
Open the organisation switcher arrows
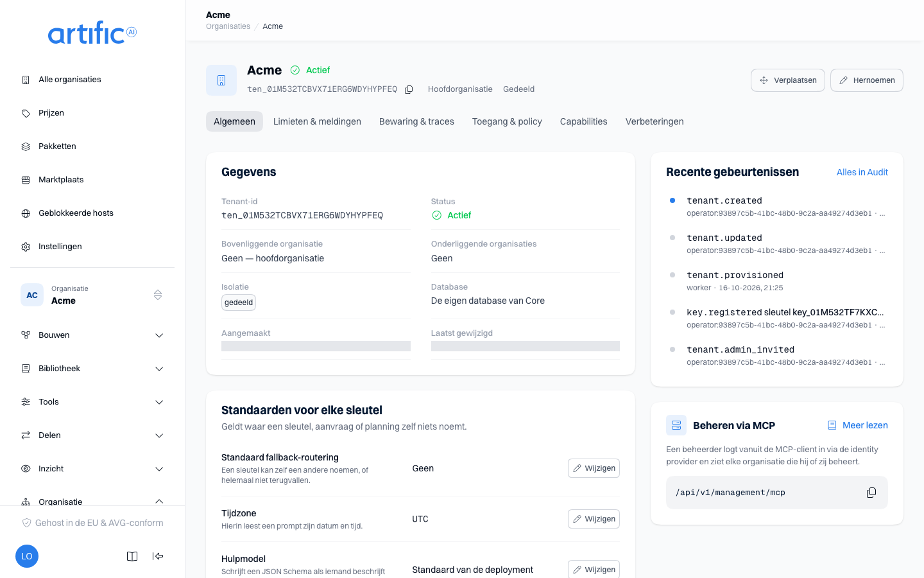158,295
